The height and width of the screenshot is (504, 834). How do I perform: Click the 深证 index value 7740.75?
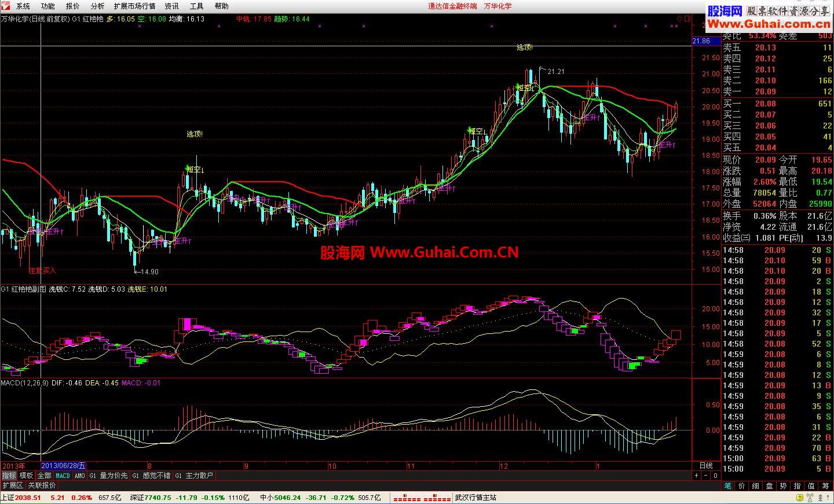tap(158, 498)
